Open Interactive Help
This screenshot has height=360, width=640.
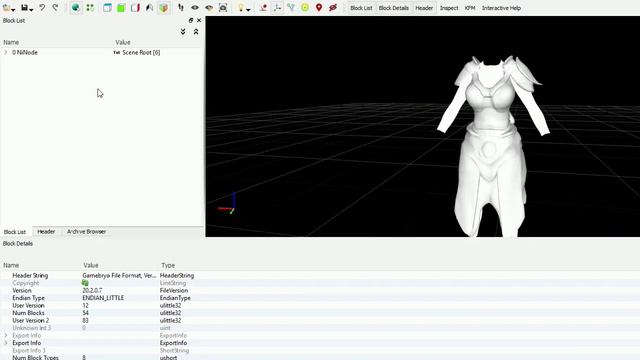click(x=501, y=8)
